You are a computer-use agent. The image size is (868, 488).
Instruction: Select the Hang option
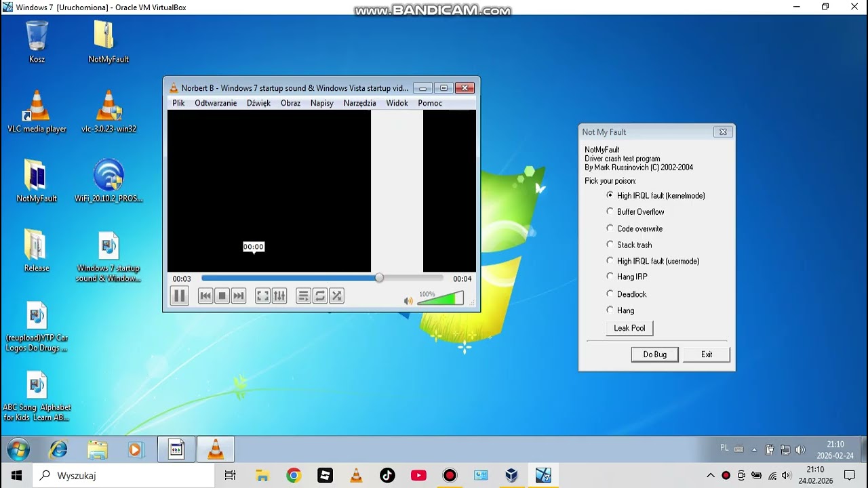pos(620,310)
